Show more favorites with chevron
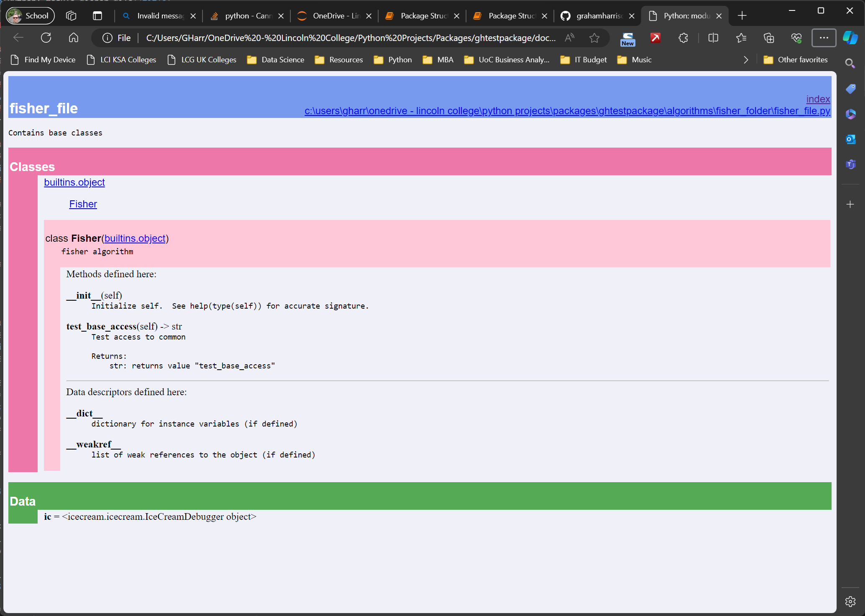The image size is (865, 616). click(746, 60)
